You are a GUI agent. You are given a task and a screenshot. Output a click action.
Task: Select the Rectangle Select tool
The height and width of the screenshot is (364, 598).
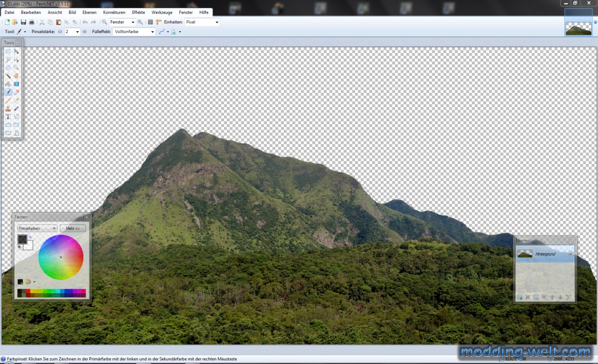(8, 51)
